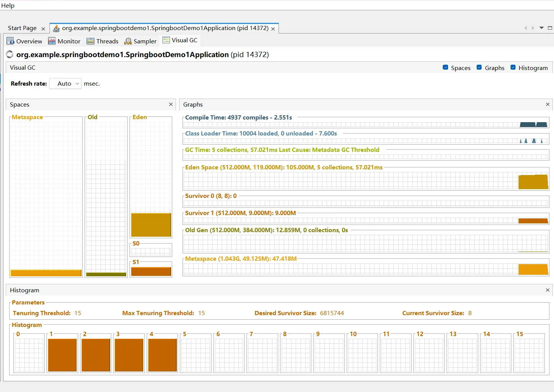Click the Eden space usage block
Image resolution: width=554 pixels, height=392 pixels.
(151, 225)
